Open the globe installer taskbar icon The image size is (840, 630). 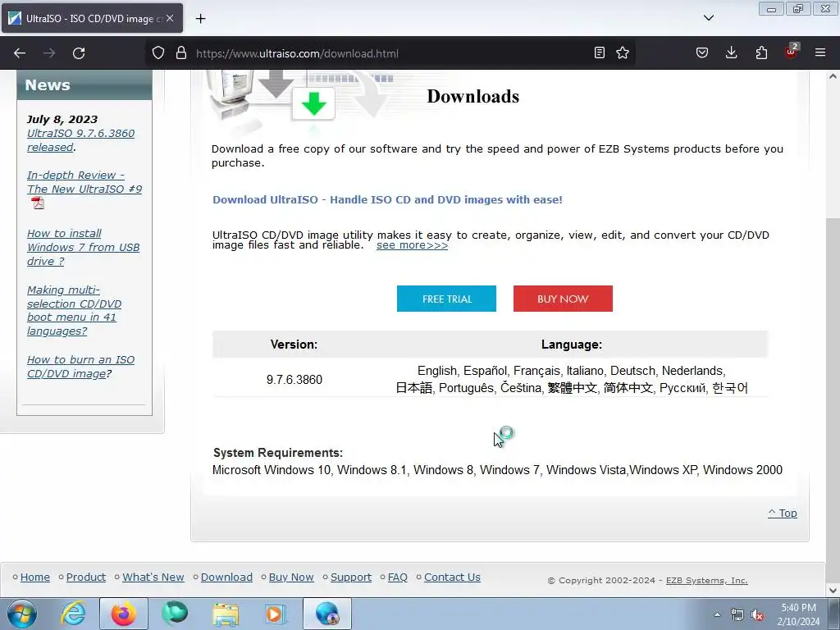click(327, 614)
